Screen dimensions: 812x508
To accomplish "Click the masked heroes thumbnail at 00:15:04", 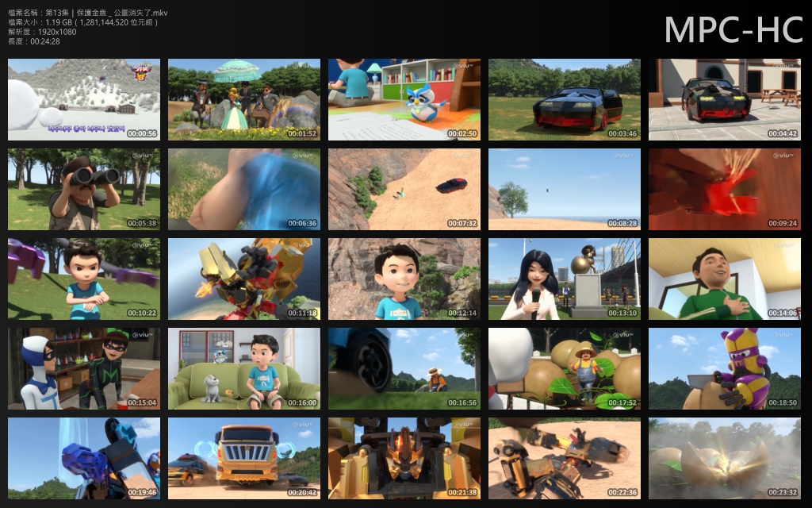I will [x=84, y=368].
